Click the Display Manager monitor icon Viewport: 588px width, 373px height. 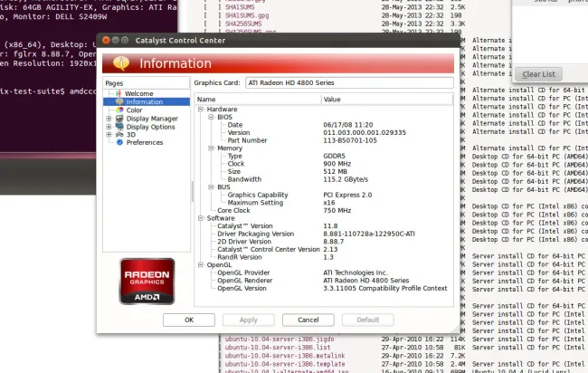tap(119, 118)
